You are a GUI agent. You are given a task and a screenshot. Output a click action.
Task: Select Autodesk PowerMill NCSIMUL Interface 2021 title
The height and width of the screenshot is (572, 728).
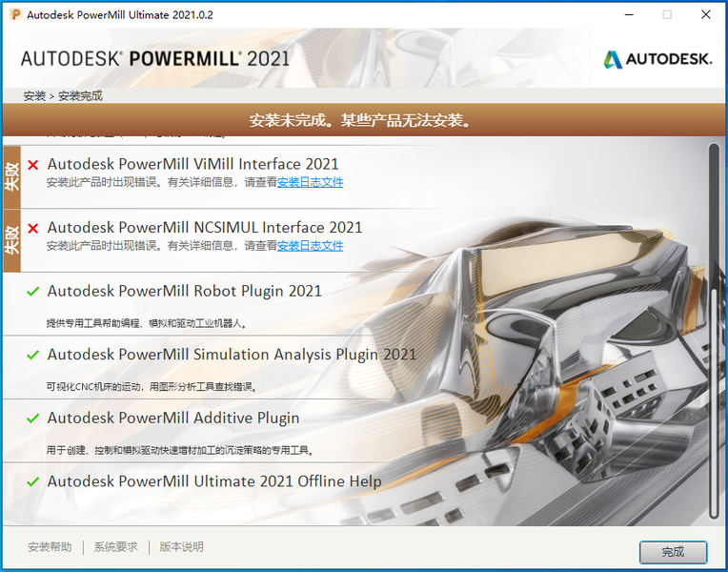[205, 228]
